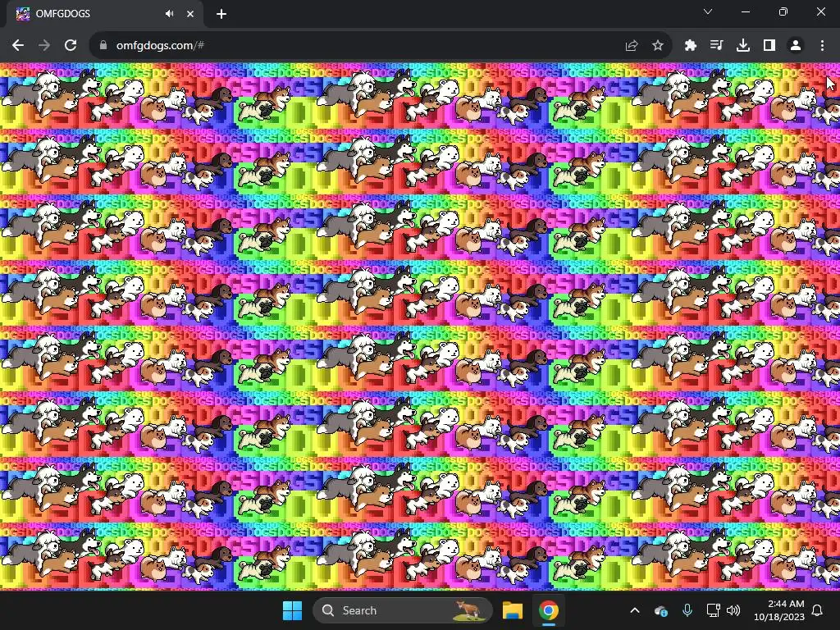The width and height of the screenshot is (840, 630).
Task: Open the notifications bell icon
Action: tap(818, 610)
